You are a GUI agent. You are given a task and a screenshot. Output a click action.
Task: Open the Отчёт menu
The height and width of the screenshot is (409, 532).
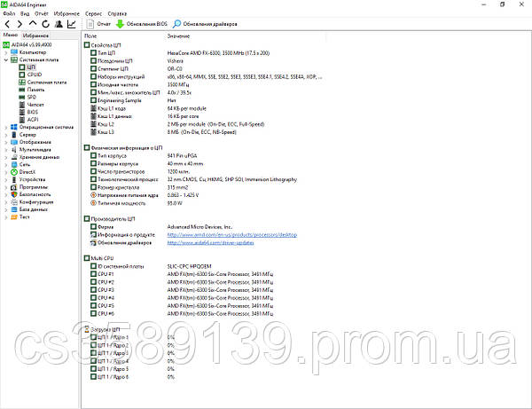click(42, 13)
